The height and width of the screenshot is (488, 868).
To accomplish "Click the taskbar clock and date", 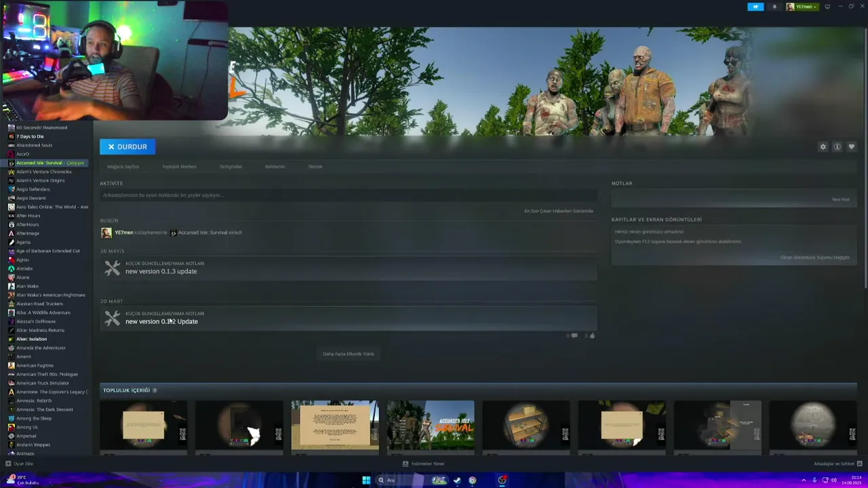I will pyautogui.click(x=851, y=480).
